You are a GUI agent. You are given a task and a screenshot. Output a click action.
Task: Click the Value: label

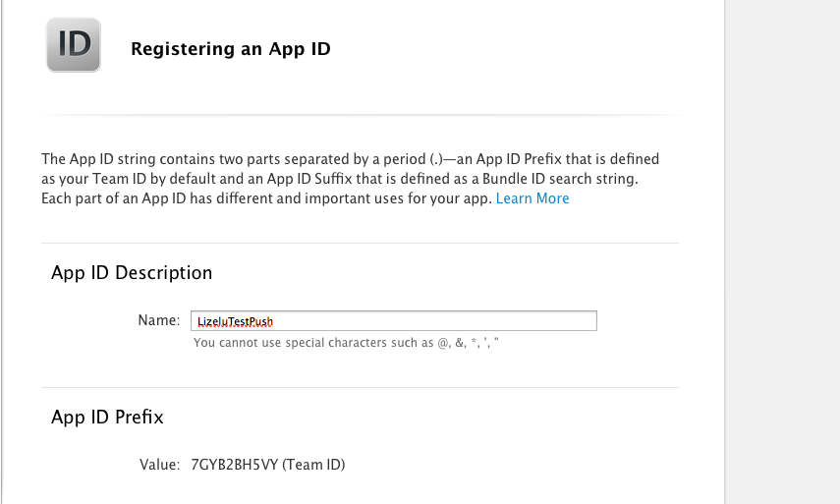159,465
